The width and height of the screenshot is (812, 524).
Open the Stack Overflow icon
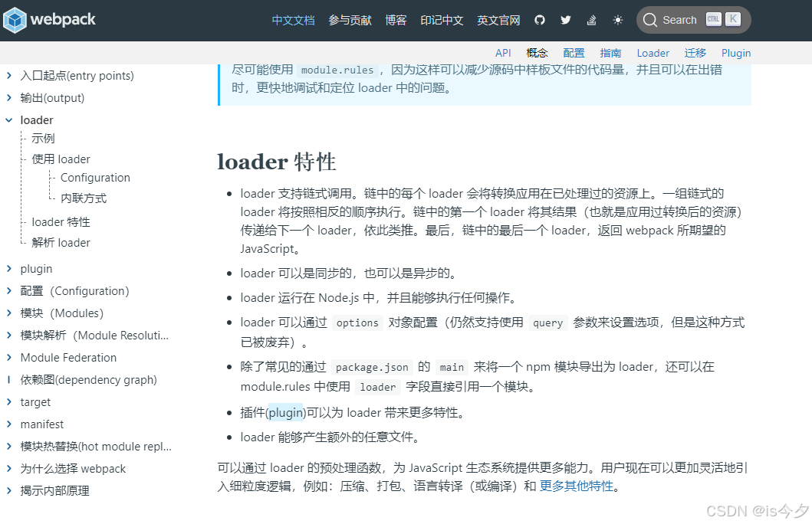click(x=591, y=20)
